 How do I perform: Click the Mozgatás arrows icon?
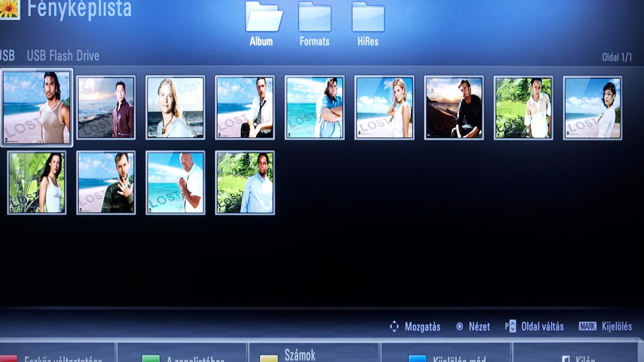(394, 326)
